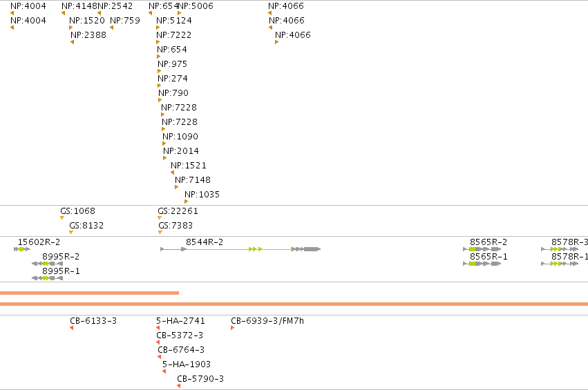Select the NP:274 label
This screenshot has height=390, width=588.
173,79
